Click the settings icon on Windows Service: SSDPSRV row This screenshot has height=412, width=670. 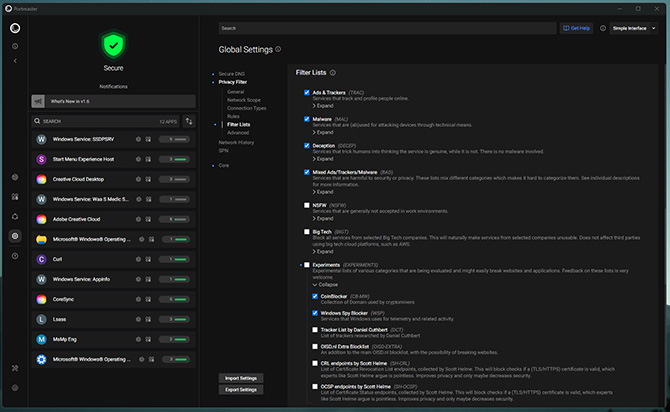tap(138, 139)
